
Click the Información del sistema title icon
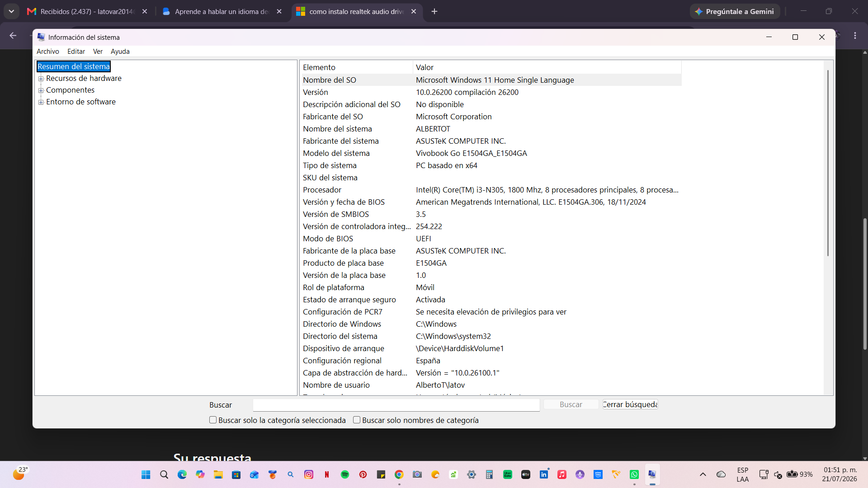41,37
